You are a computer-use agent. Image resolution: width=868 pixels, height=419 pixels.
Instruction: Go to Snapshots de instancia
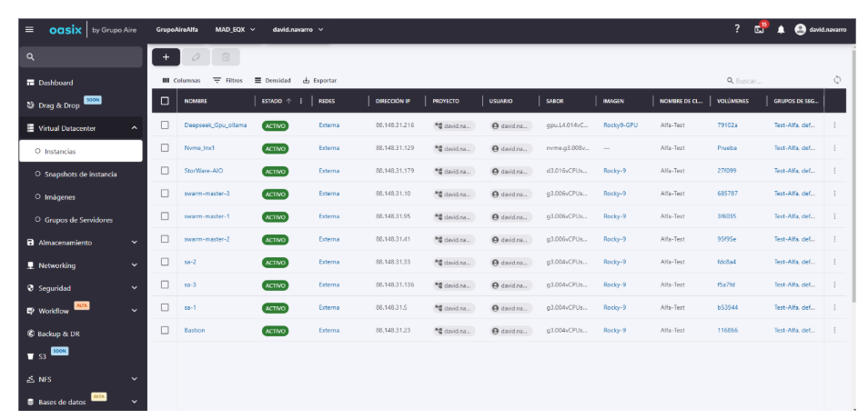[x=80, y=174]
